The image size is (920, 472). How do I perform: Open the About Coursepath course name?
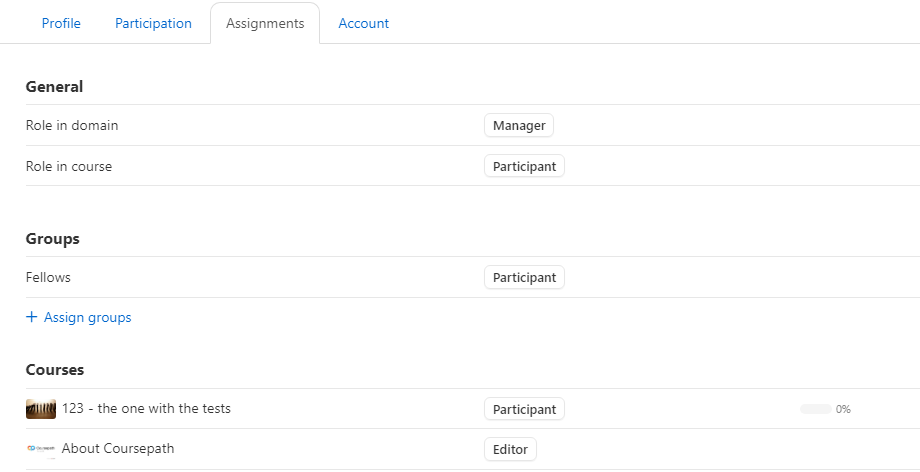tap(118, 449)
